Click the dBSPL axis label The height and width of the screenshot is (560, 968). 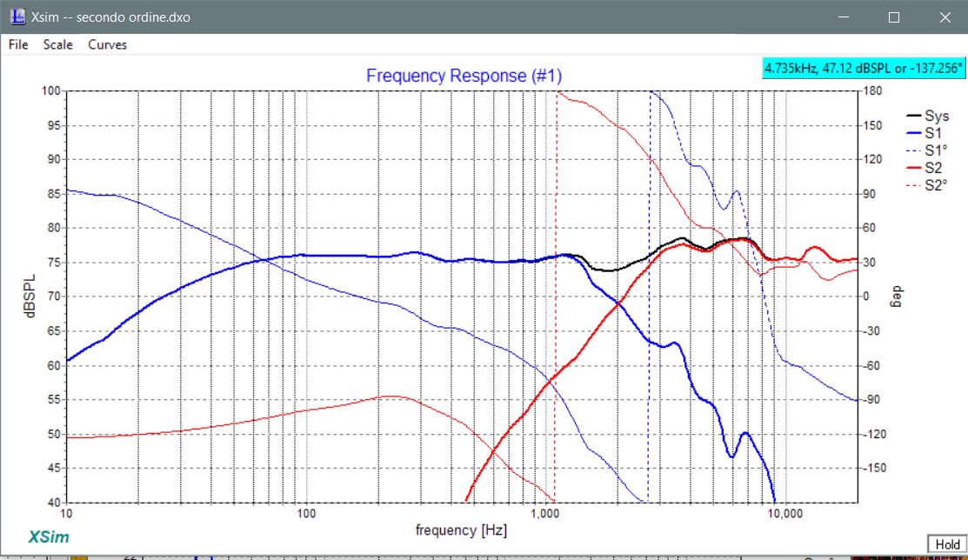[29, 297]
